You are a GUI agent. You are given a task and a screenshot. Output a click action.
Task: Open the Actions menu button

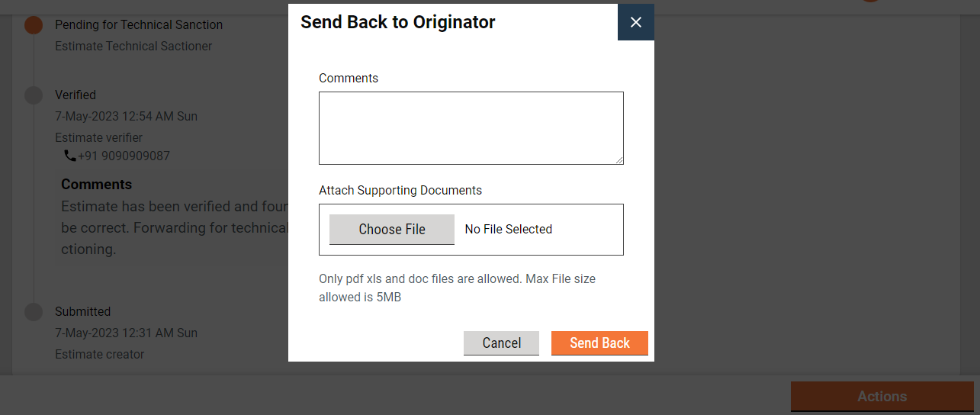pos(882,397)
